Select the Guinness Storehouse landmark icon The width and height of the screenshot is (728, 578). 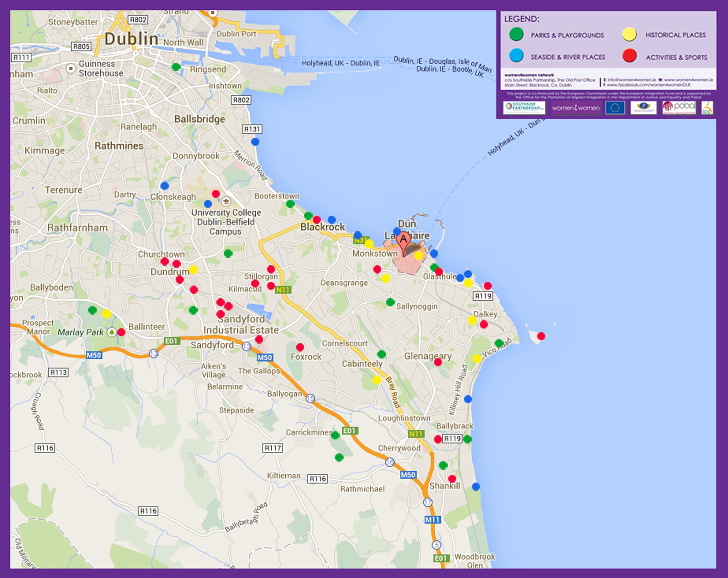pyautogui.click(x=70, y=68)
